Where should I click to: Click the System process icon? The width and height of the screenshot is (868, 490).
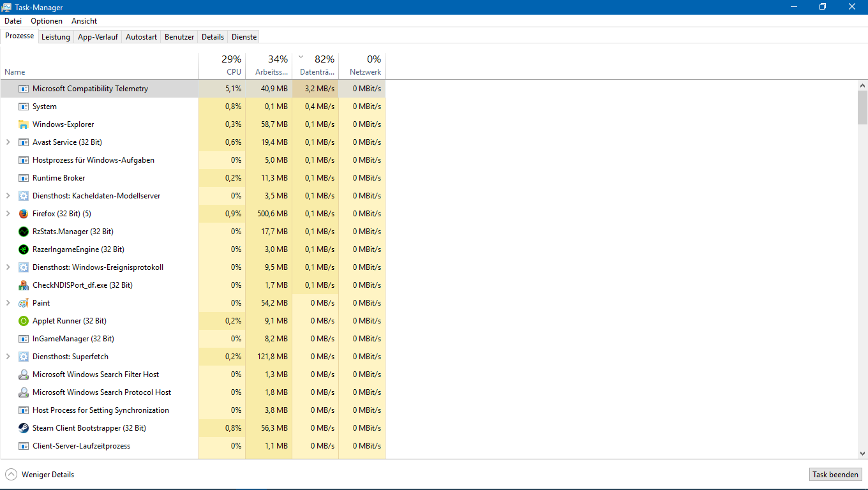point(24,107)
